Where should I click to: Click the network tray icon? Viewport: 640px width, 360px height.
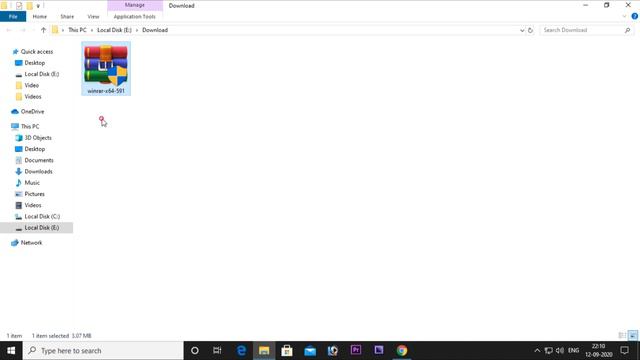click(x=549, y=351)
